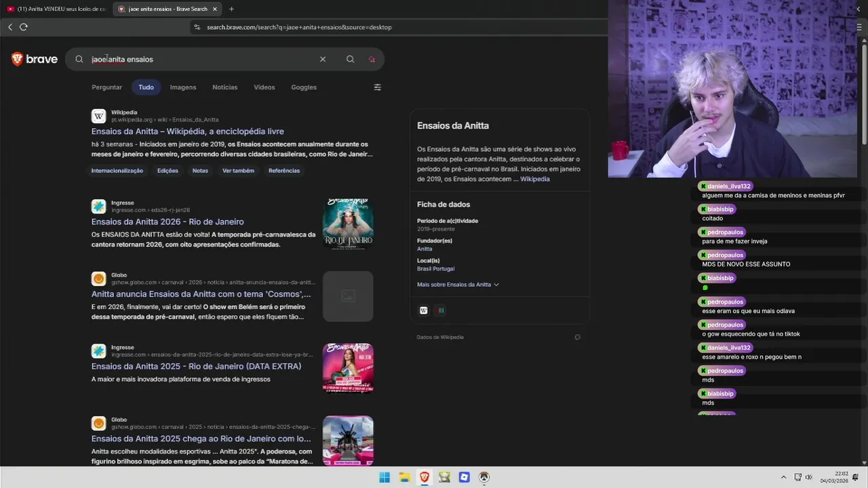
Task: Click the Brave logo on the search page
Action: point(35,59)
